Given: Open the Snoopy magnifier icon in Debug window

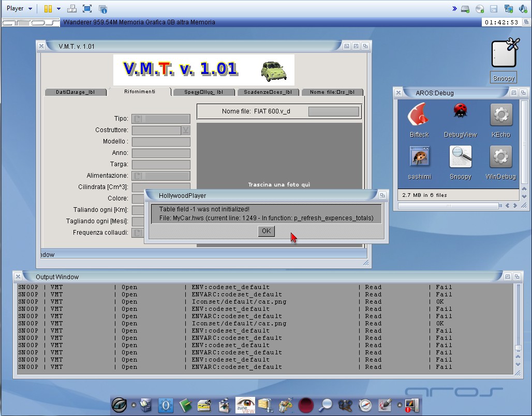Looking at the screenshot, I should (x=460, y=157).
